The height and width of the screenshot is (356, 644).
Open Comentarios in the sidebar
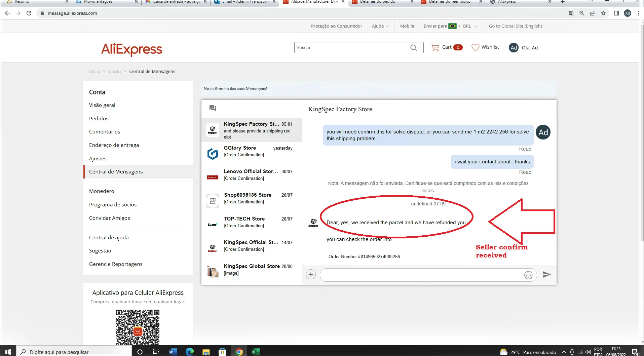pos(104,131)
